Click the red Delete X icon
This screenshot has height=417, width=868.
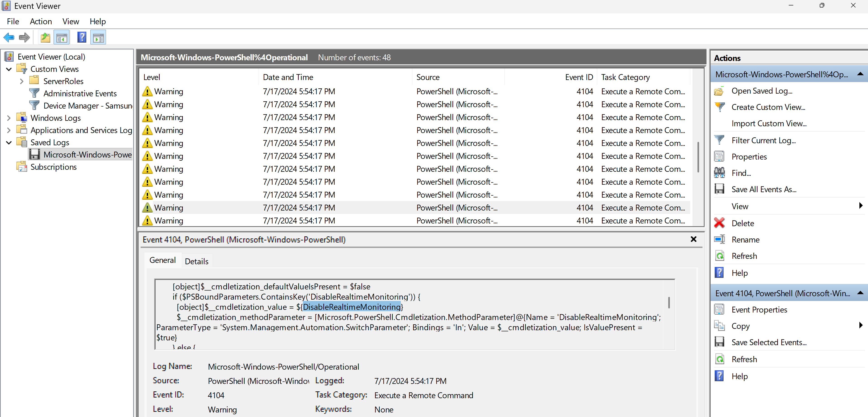click(x=719, y=223)
